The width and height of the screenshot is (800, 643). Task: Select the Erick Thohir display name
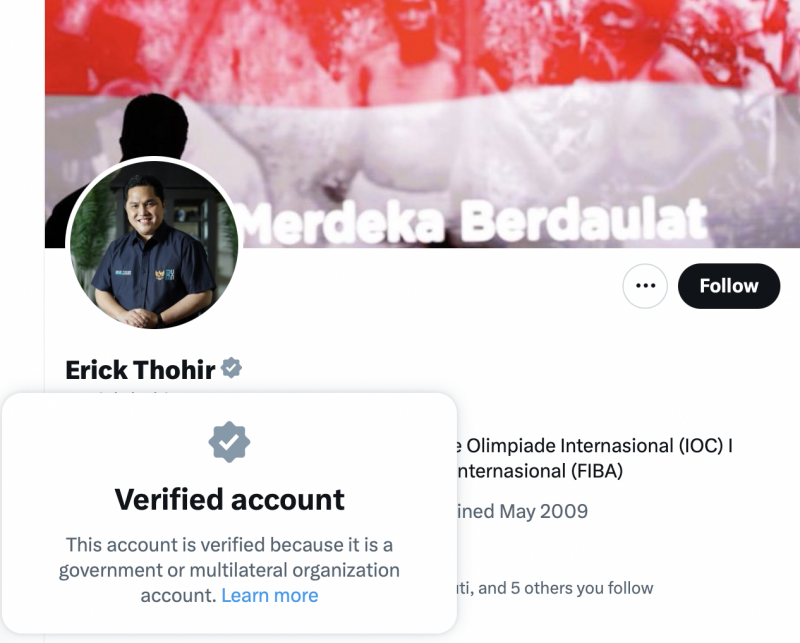140,370
